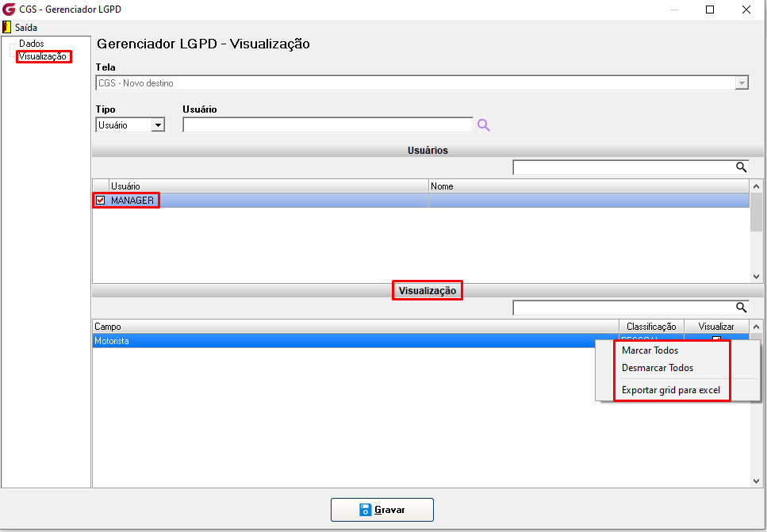767x532 pixels.
Task: Click magnifier icon in Usuários filter box
Action: pos(741,167)
